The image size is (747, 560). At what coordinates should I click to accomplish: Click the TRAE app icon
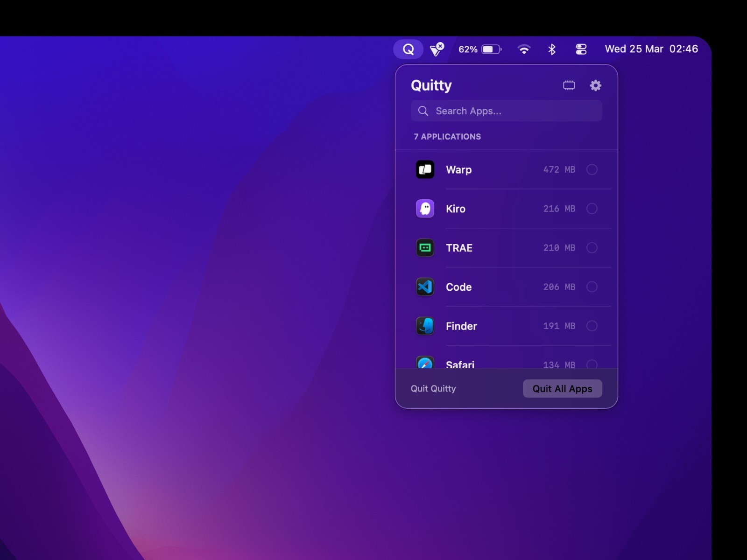(x=425, y=248)
